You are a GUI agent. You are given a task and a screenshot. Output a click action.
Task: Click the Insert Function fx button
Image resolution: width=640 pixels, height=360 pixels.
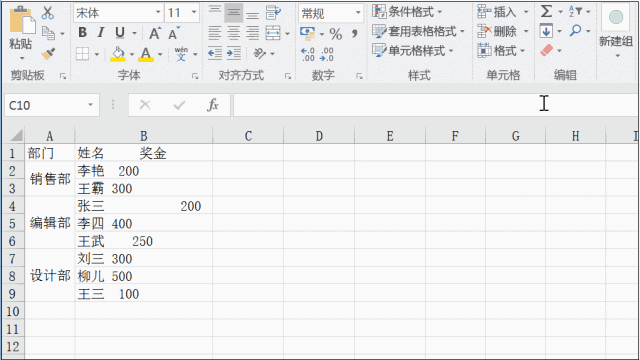(x=213, y=105)
